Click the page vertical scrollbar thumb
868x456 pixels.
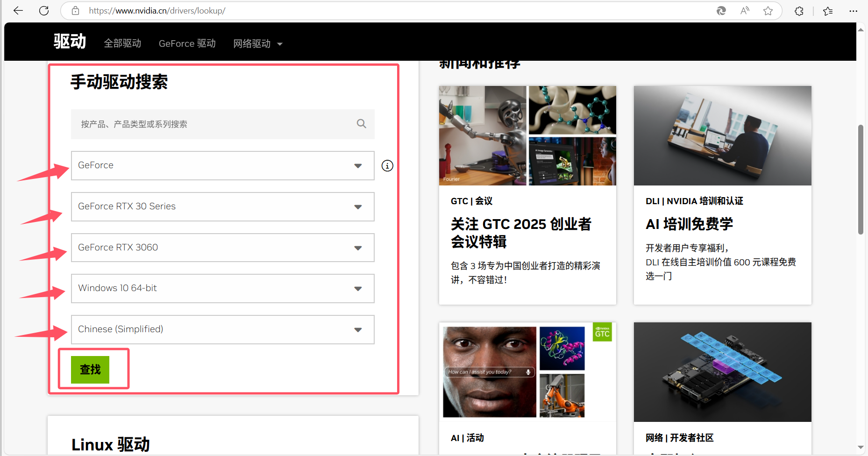tap(861, 179)
